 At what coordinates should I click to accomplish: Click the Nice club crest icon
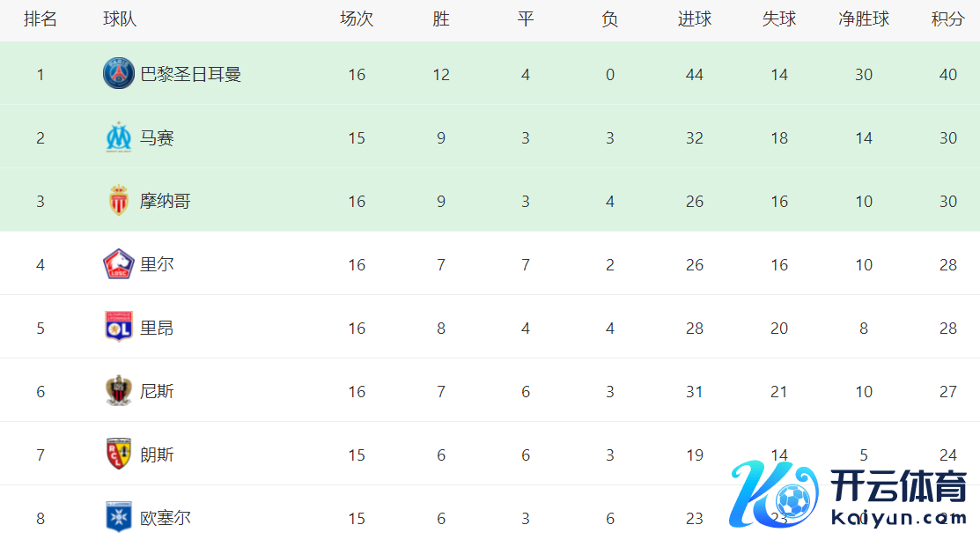coord(119,391)
